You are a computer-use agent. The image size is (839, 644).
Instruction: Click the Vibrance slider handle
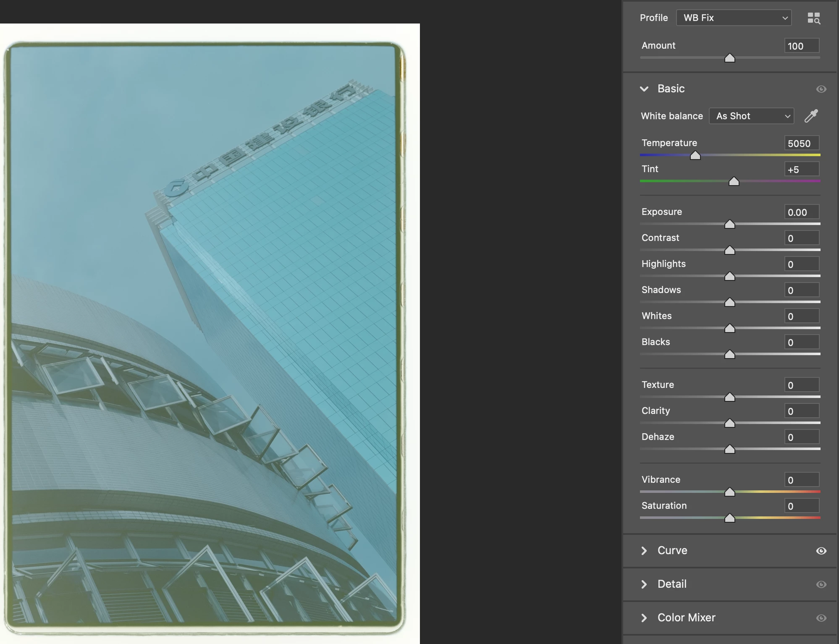coord(730,492)
